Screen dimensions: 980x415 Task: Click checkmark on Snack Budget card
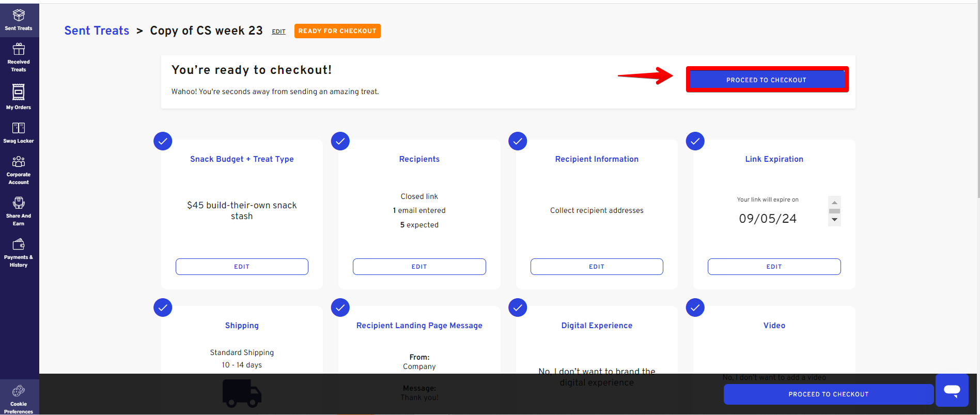(x=163, y=141)
